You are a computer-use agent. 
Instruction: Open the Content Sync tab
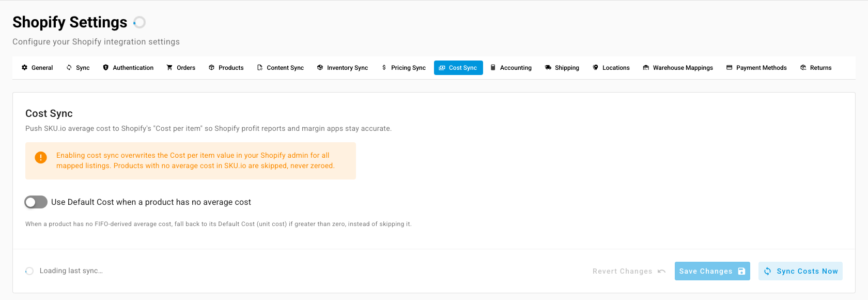point(281,68)
